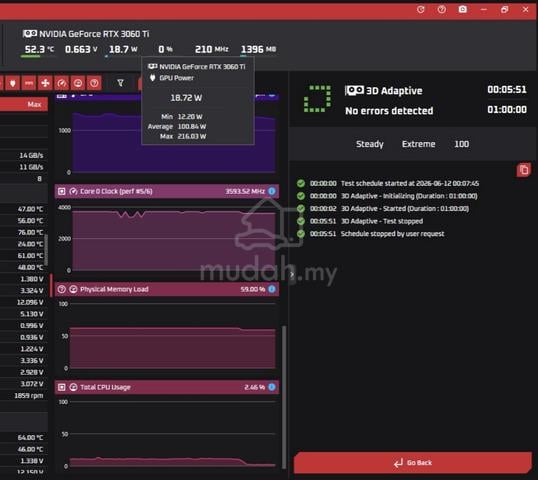Click the Physical Memory Load graph area
The width and height of the screenshot is (538, 480).
click(173, 336)
